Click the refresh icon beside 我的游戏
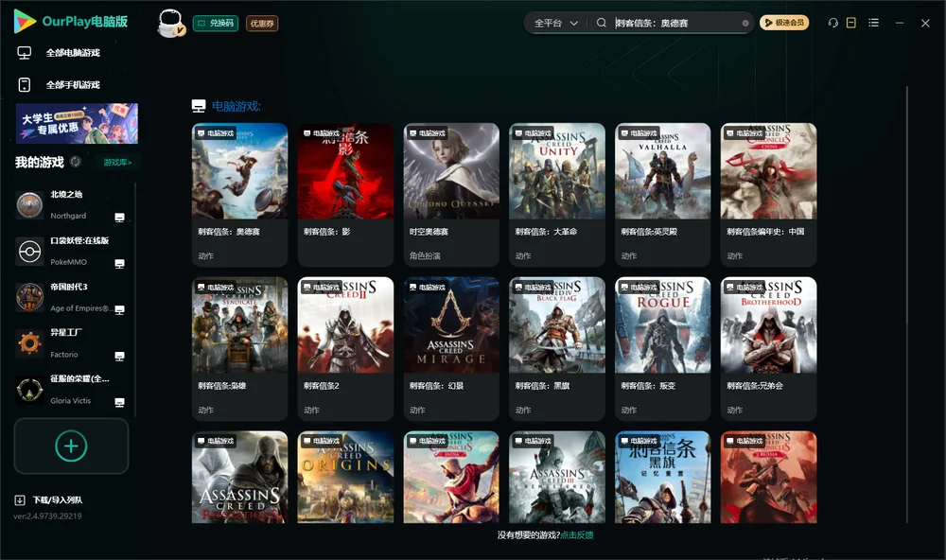Screen dimensions: 946x560 point(76,162)
